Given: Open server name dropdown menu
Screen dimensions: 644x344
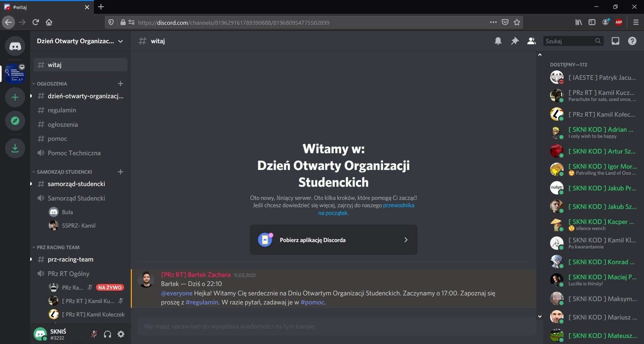Looking at the screenshot, I should 80,41.
